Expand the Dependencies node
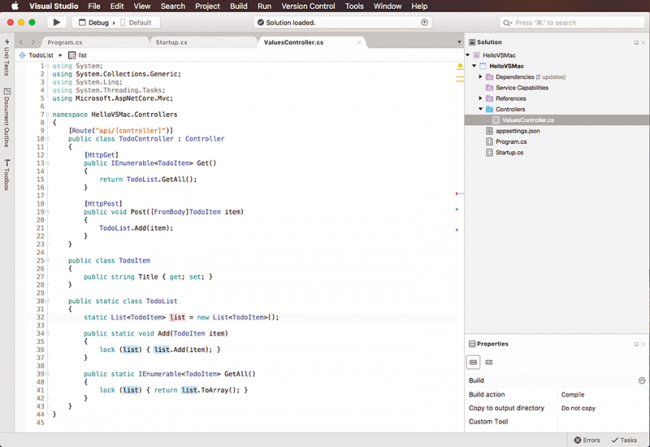The width and height of the screenshot is (650, 447). pos(480,76)
